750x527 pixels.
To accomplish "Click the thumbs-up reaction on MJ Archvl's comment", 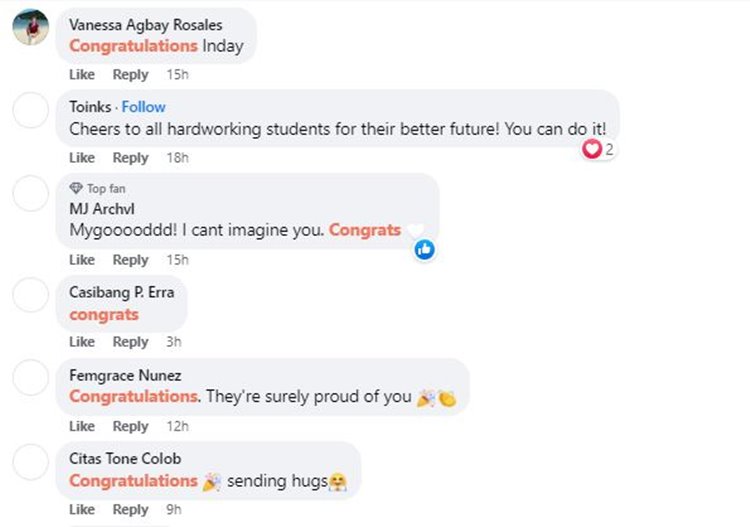I will [x=424, y=249].
